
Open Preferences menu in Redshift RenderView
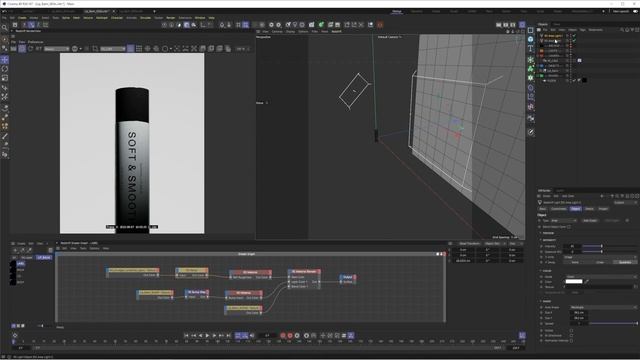(x=35, y=42)
